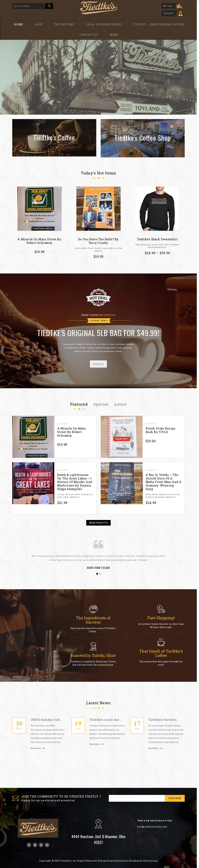Switch to the Special products tab

click(x=101, y=404)
